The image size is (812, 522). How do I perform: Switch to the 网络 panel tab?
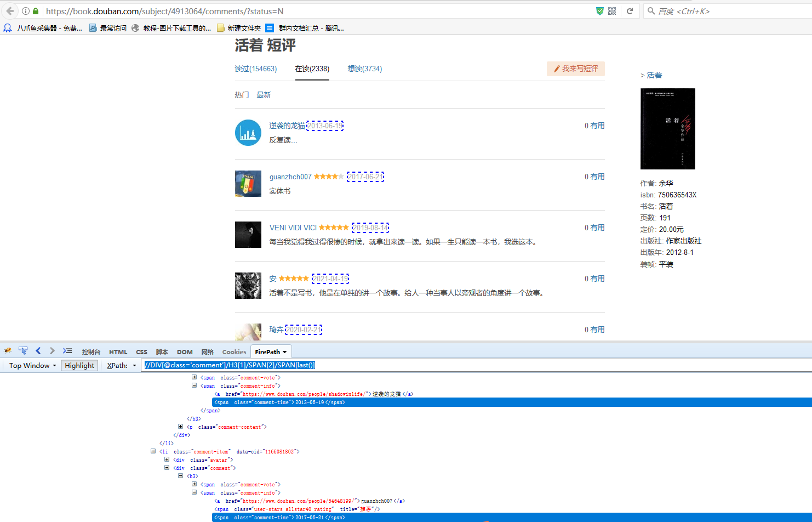[x=207, y=352]
